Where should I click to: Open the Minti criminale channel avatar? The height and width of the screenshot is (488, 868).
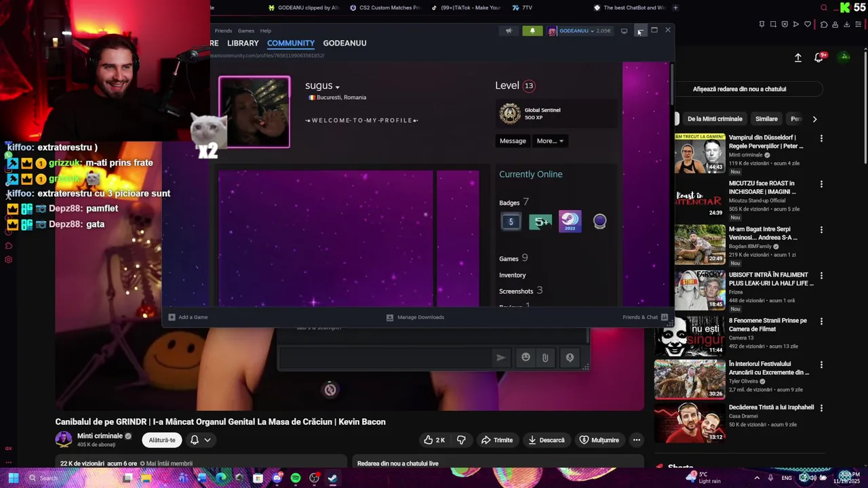(x=63, y=439)
